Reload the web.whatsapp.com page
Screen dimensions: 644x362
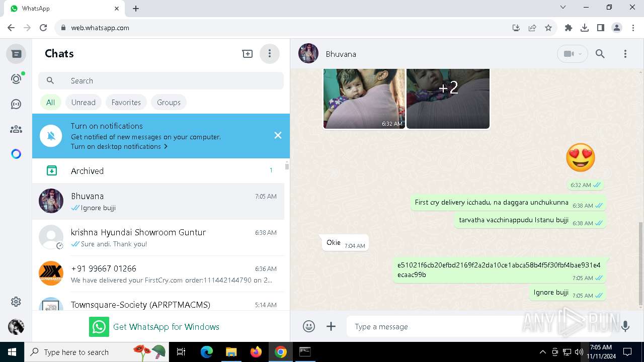43,28
